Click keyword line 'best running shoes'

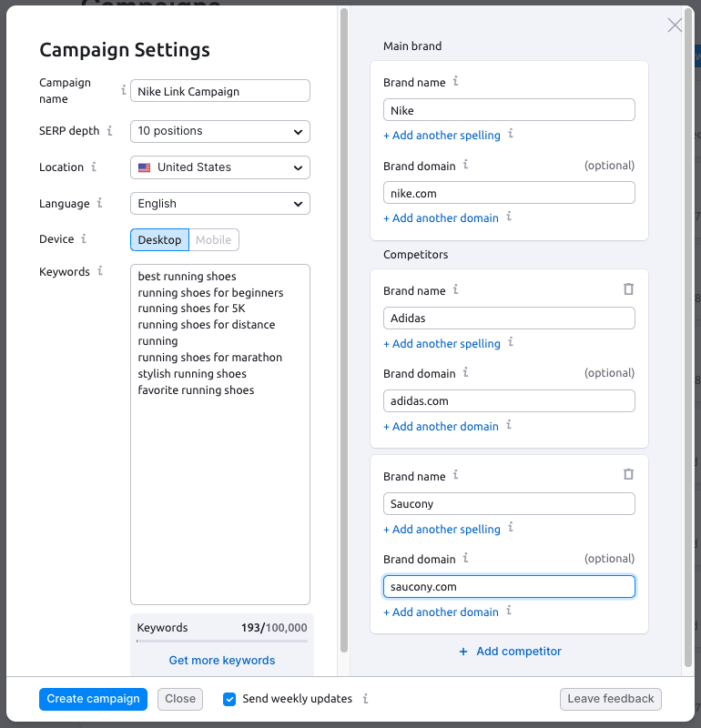[188, 277]
